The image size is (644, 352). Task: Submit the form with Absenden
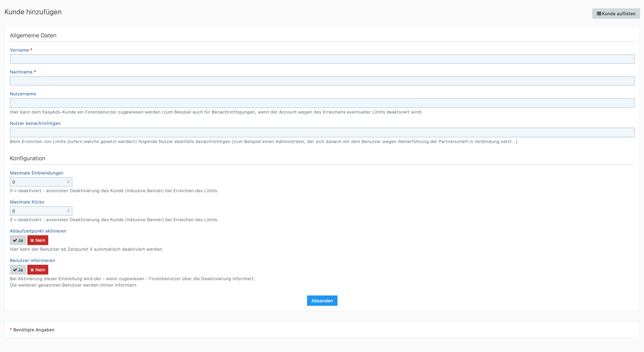click(322, 301)
